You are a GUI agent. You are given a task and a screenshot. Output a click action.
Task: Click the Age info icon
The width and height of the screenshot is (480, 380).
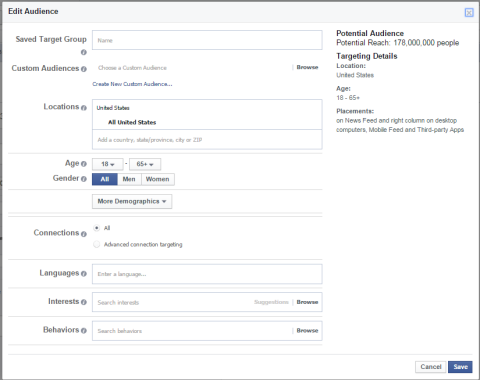[x=84, y=164]
